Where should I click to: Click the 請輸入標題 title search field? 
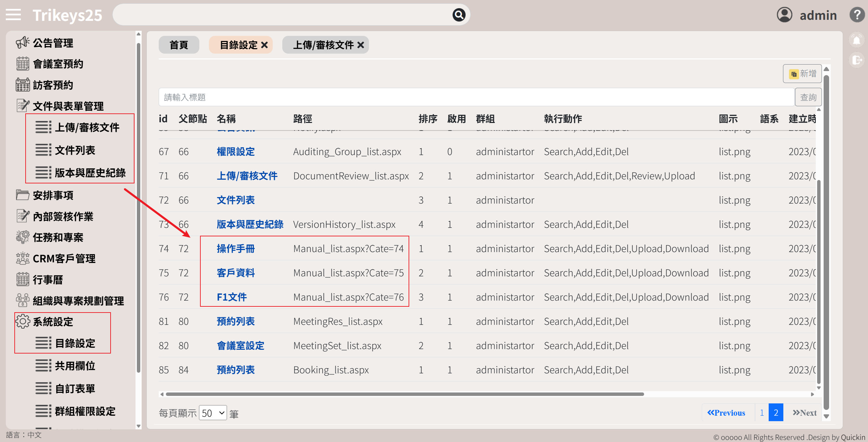point(476,97)
